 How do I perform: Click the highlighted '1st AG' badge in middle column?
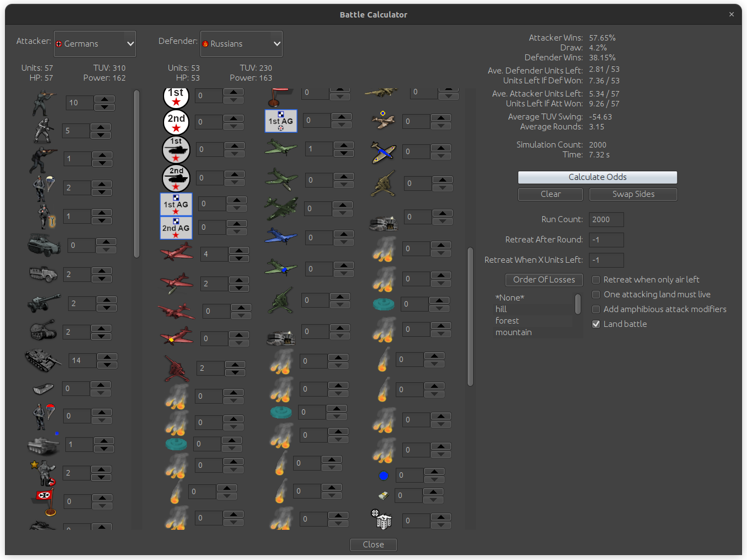click(281, 121)
